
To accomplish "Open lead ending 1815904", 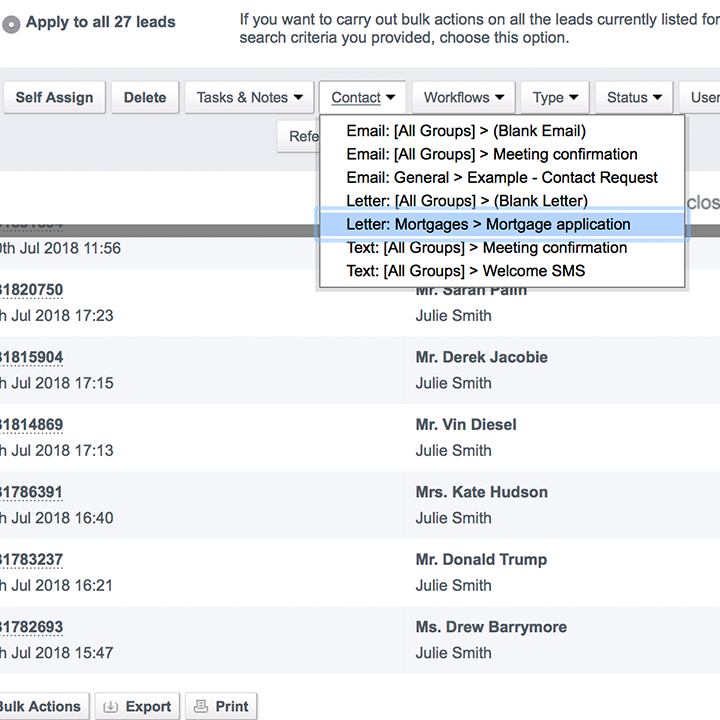I will click(31, 358).
